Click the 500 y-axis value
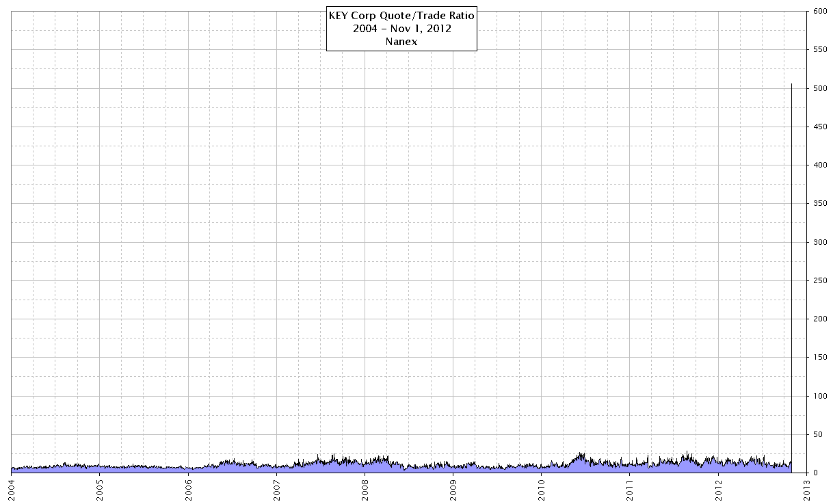This screenshot has height=504, width=833. (x=820, y=88)
